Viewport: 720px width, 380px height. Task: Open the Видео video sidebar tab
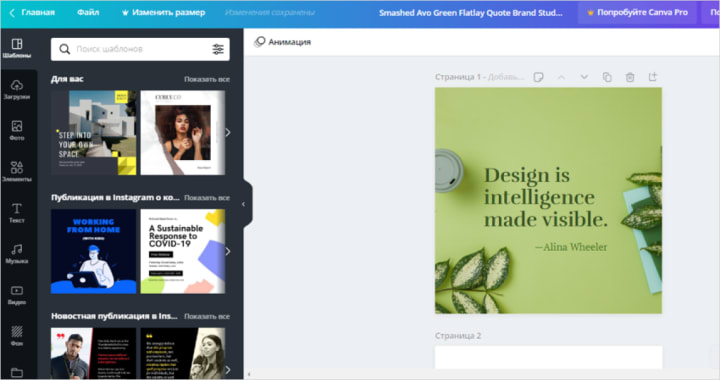(17, 295)
